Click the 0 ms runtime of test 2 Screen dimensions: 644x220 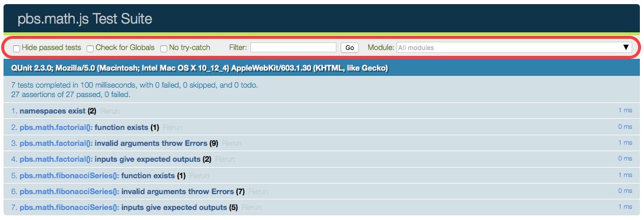tap(625, 127)
